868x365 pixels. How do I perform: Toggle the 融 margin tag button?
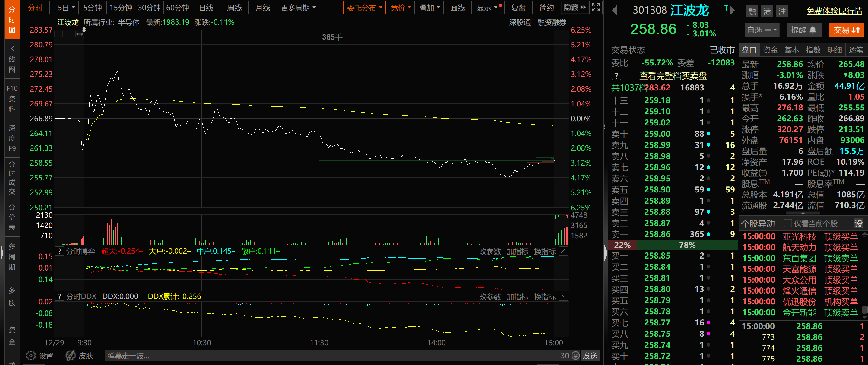point(752,11)
